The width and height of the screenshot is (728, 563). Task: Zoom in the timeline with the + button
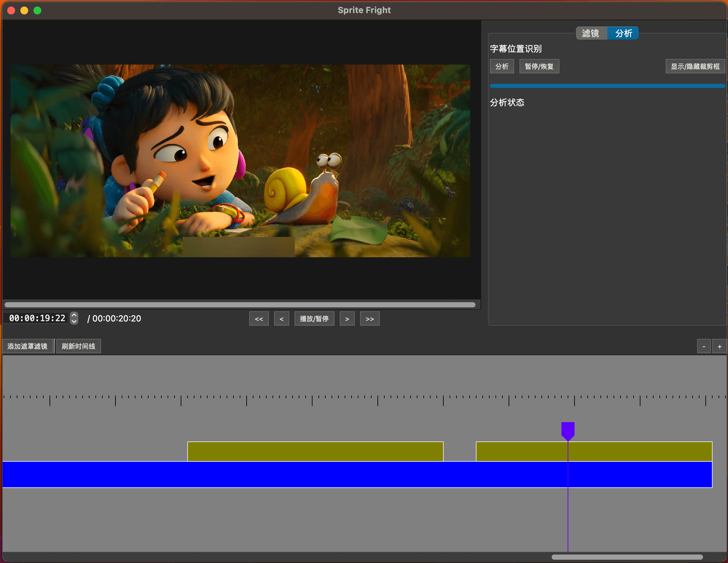(x=720, y=346)
